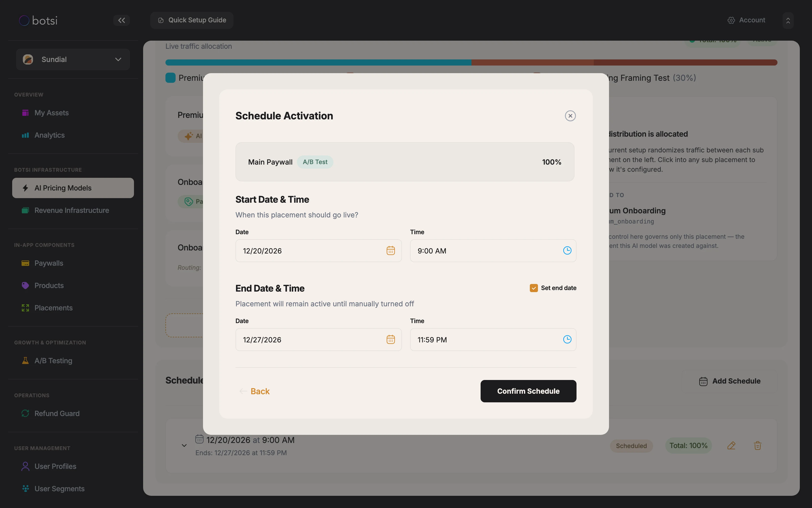
Task: Delete the 12/20/2026 schedule with trash icon
Action: tap(757, 446)
